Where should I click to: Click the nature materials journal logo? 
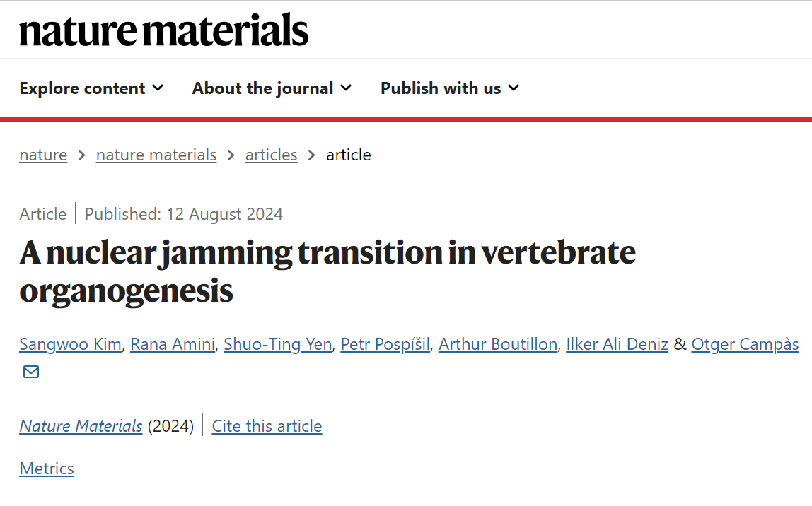pyautogui.click(x=163, y=30)
